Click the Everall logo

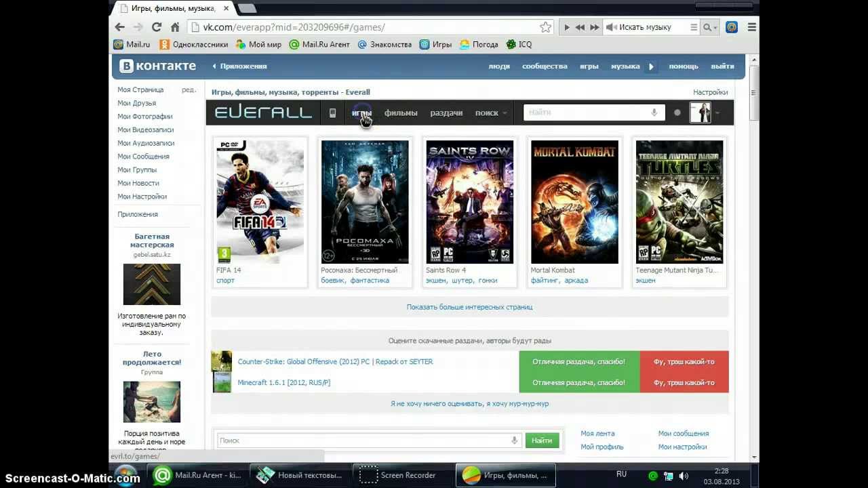tap(263, 113)
